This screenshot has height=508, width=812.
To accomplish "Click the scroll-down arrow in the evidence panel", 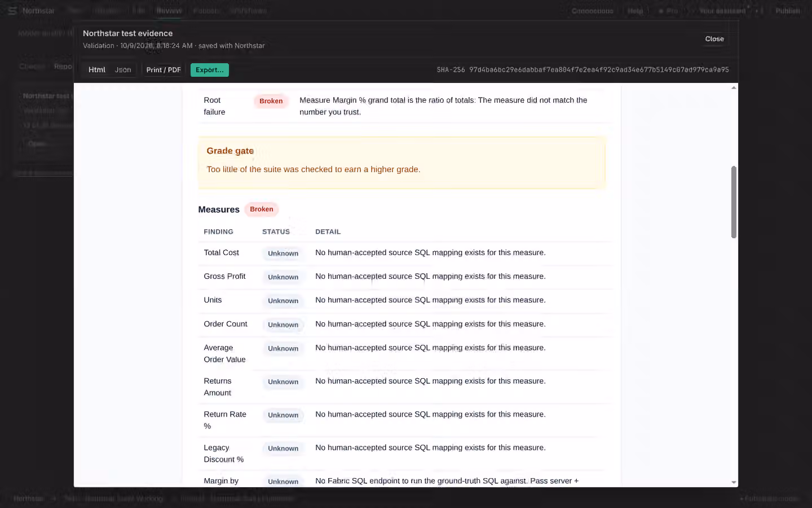I will [x=734, y=483].
